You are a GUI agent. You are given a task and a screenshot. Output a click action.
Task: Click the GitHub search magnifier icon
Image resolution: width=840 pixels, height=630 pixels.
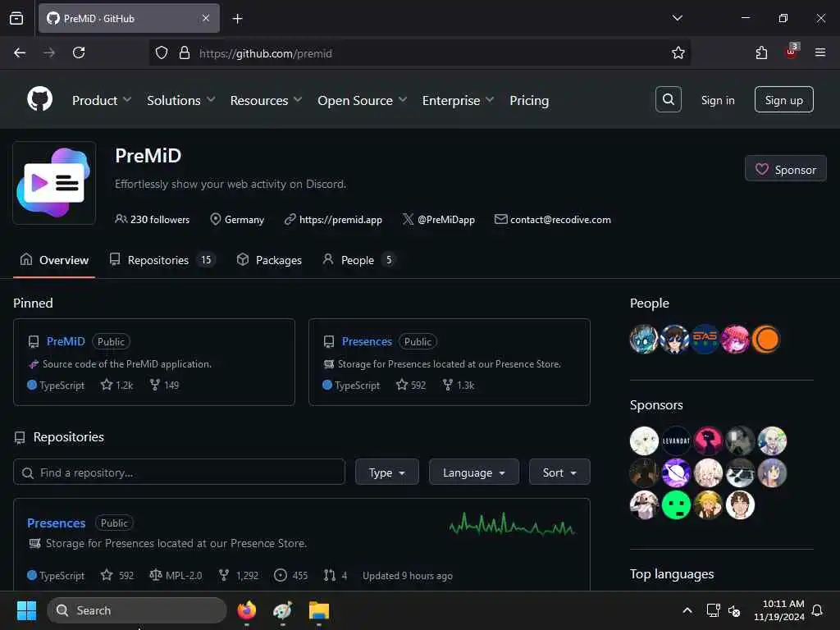coord(668,99)
